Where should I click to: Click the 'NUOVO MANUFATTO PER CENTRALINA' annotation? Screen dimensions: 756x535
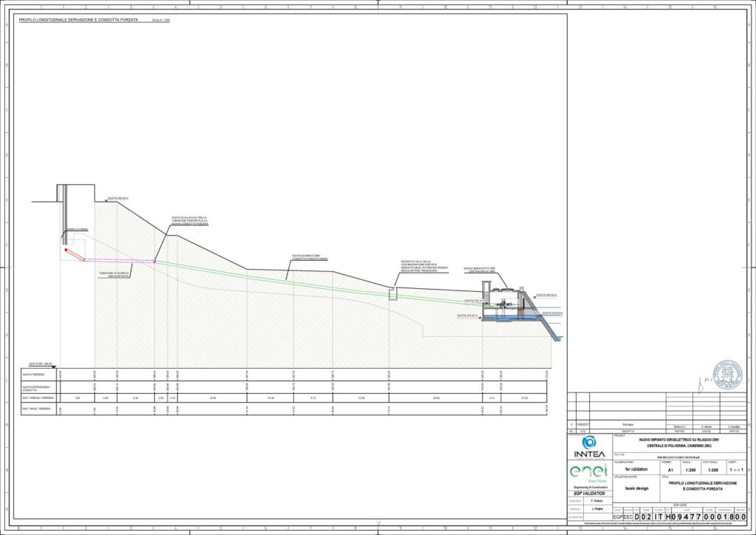tap(485, 269)
